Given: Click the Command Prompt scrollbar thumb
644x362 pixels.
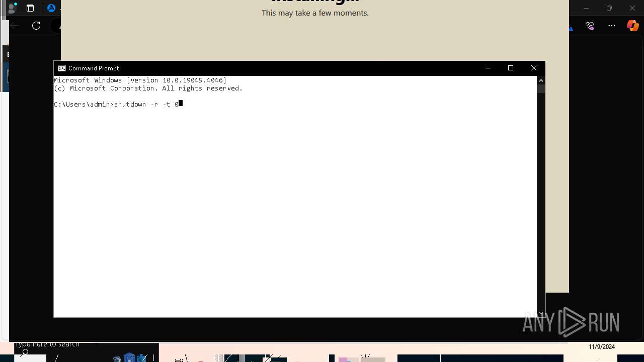Looking at the screenshot, I should coord(541,89).
